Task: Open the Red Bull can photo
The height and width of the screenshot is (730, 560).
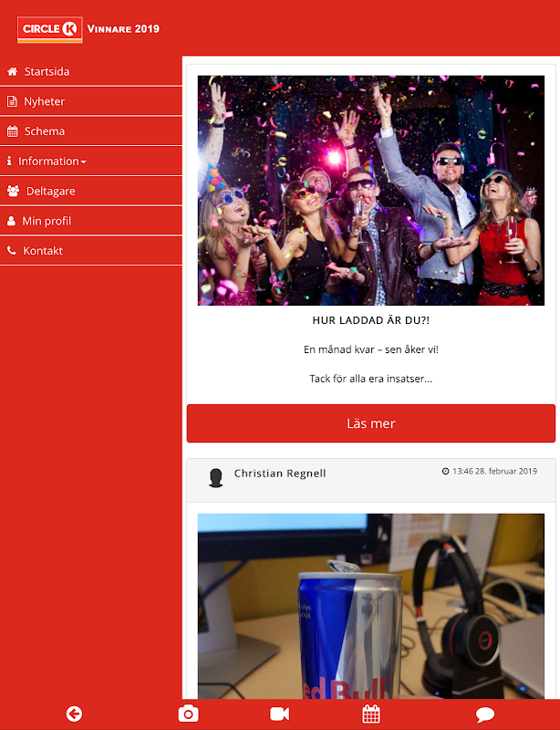Action: (371, 606)
